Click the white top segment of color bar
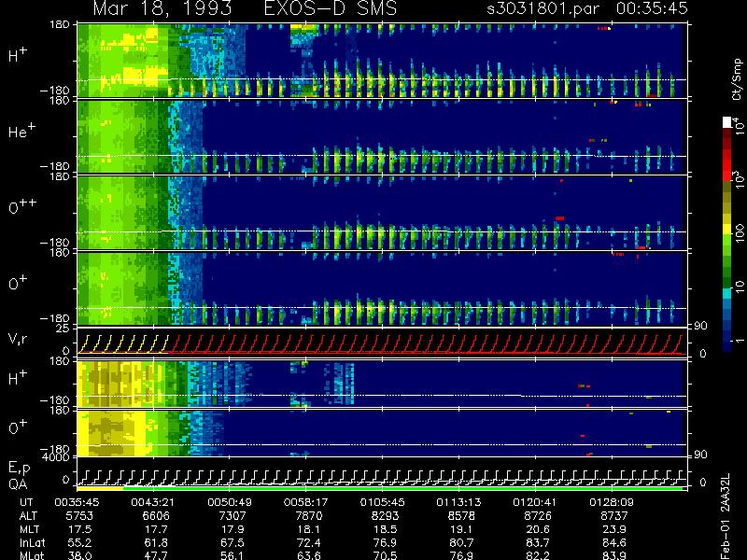The image size is (747, 560). (727, 122)
